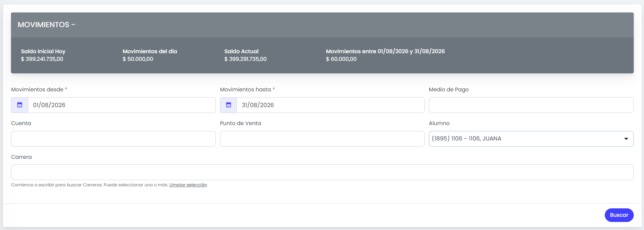Click Movimientos del día value $ 50.000,00
The width and height of the screenshot is (644, 230).
[138, 59]
